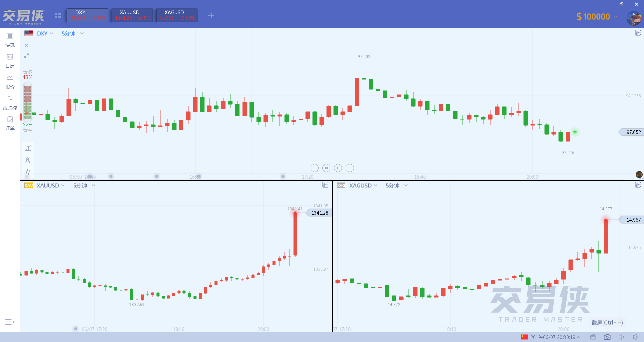This screenshot has width=644, height=342.
Task: Jump to the DXY chart start
Action: (x=326, y=168)
